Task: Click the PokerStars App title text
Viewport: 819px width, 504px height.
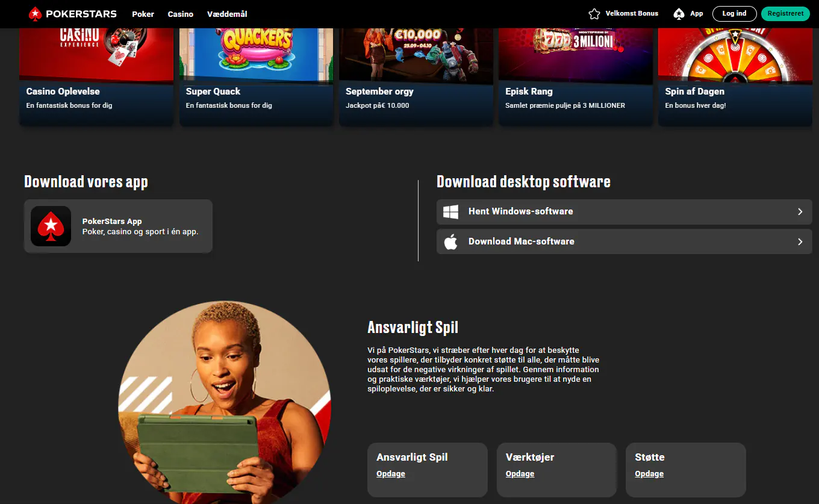Action: [x=112, y=221]
